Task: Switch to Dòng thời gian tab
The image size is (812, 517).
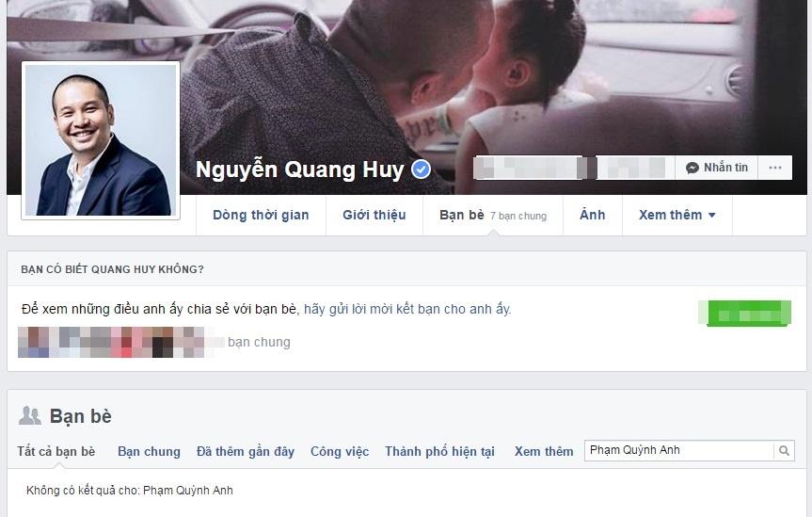Action: click(261, 215)
